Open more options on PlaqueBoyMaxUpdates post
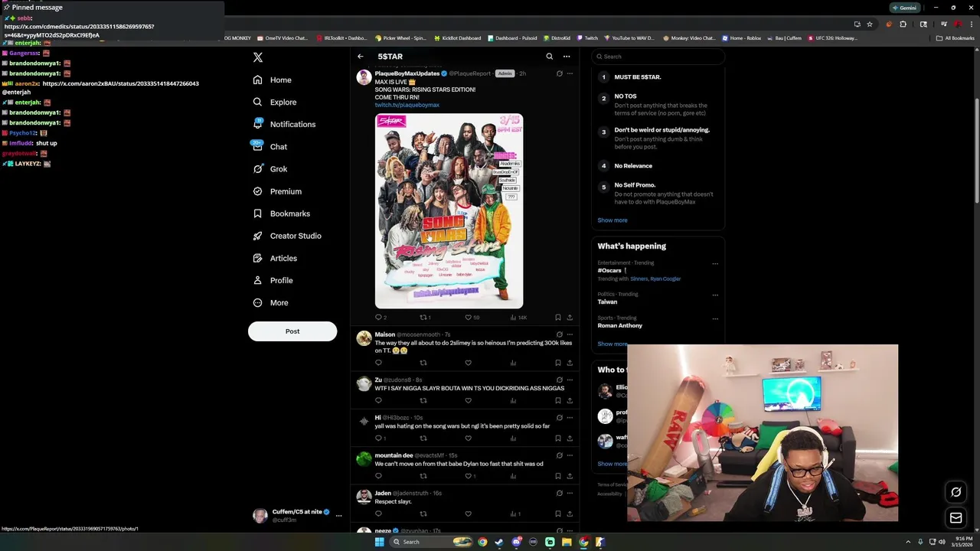Image resolution: width=980 pixels, height=551 pixels. (x=570, y=73)
